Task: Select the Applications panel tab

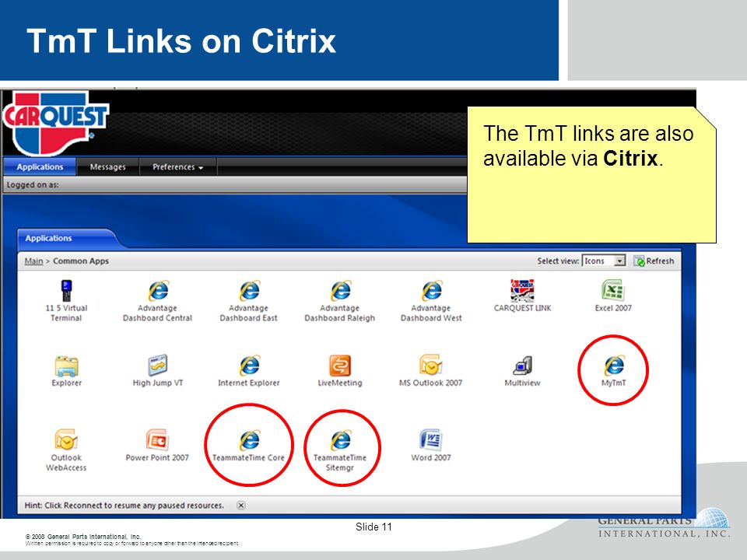Action: (48, 238)
